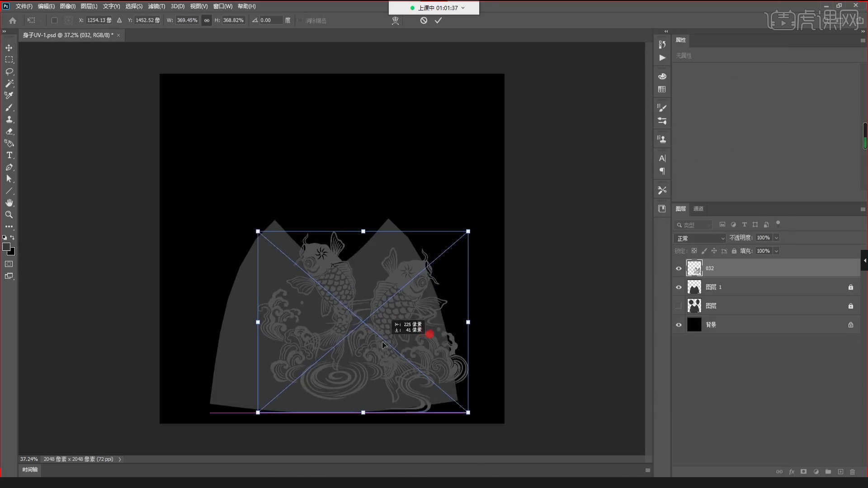Open the status bar info arrow

point(120,459)
